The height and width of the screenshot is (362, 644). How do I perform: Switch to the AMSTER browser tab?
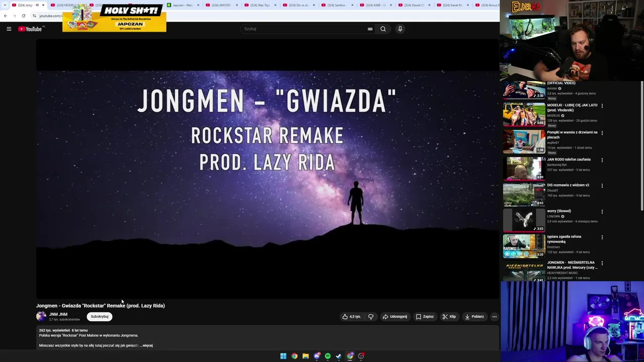pos(221,5)
